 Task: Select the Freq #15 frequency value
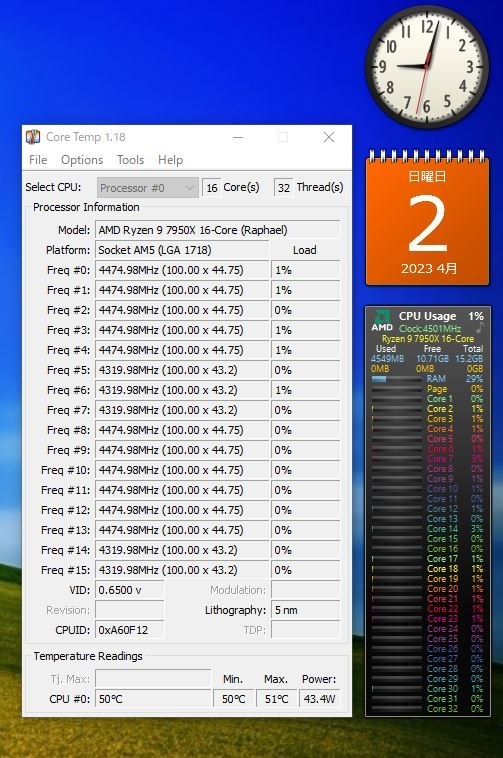pos(182,570)
